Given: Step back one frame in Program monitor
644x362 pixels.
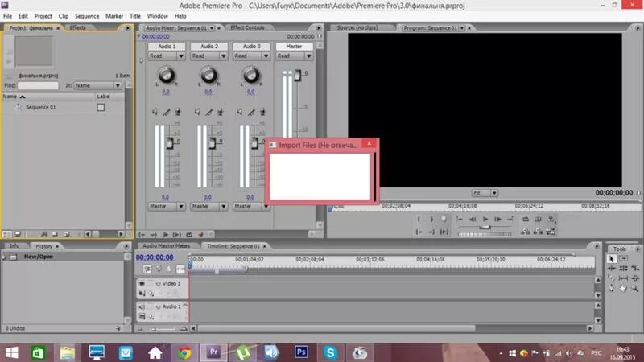Looking at the screenshot, I should pyautogui.click(x=473, y=219).
